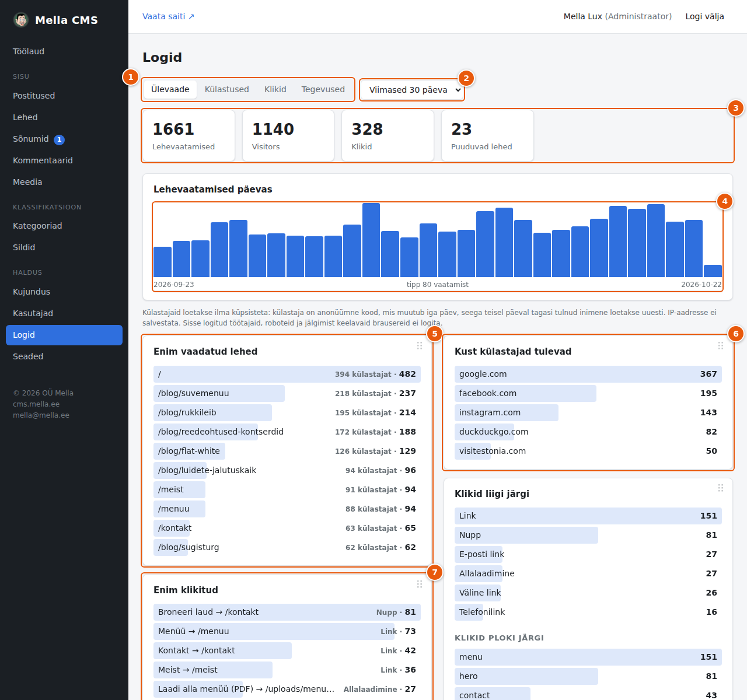Viewport: 747px width, 700px height.
Task: Click the /blog/flat-white page row
Action: tap(287, 451)
